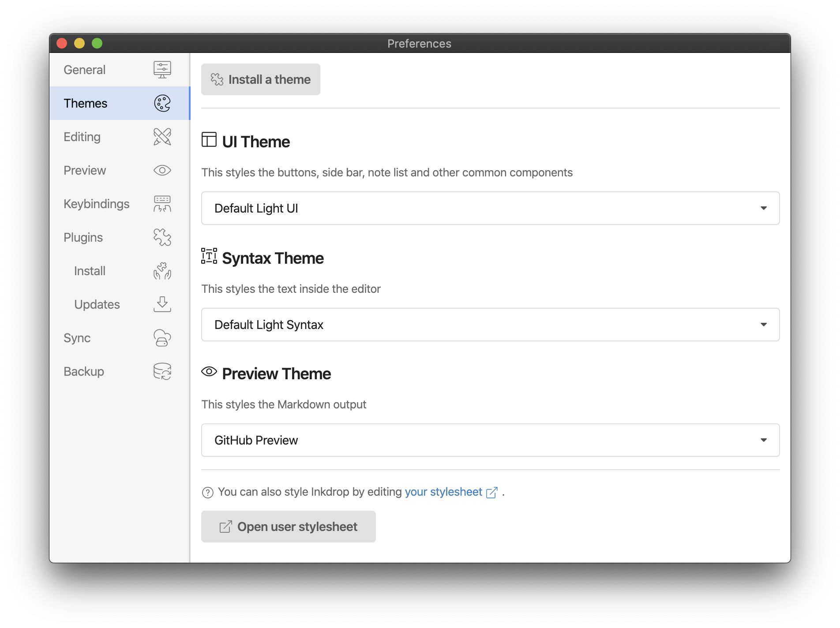Image resolution: width=840 pixels, height=628 pixels.
Task: Click the General settings monitor icon
Action: (x=162, y=70)
